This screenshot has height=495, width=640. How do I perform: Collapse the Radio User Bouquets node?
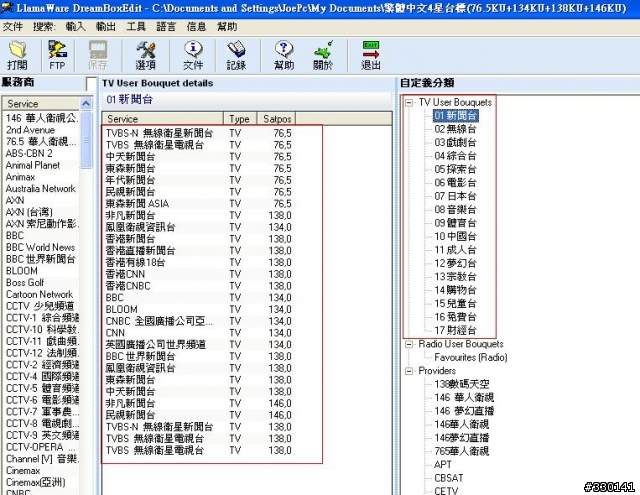409,344
